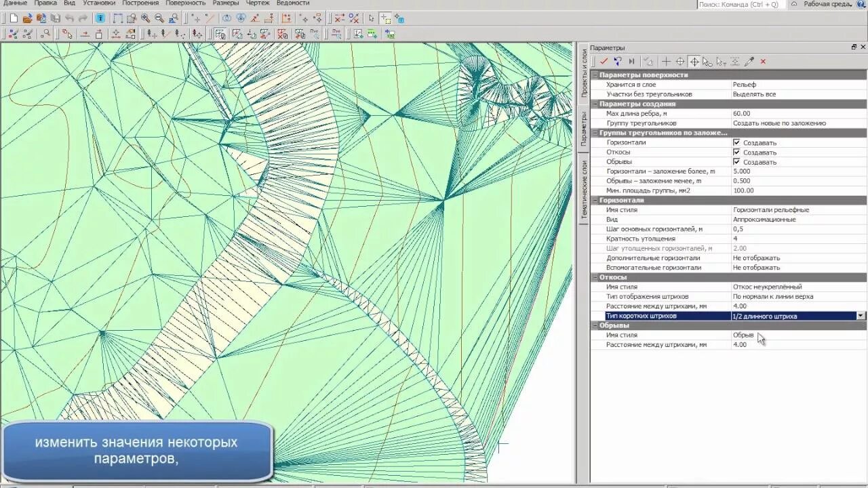Select the Zoom In magnifier

[145, 18]
